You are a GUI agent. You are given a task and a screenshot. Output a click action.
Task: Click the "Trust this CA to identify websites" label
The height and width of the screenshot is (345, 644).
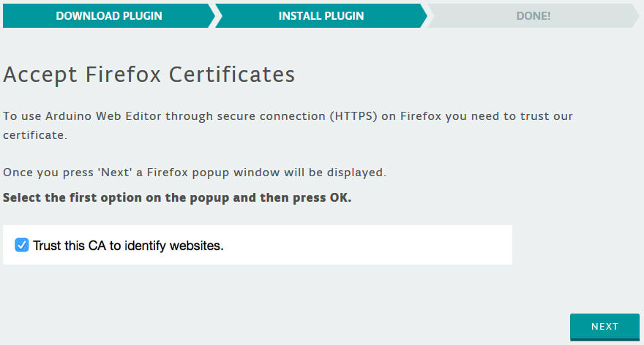coord(128,246)
